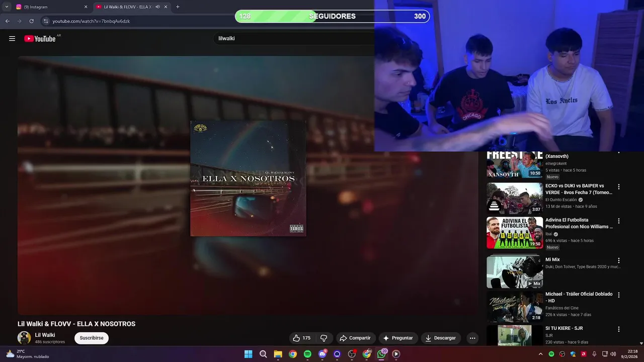Open the Adivina El Futbolista video thumbnail
Screen dimensions: 644x362
(515, 232)
